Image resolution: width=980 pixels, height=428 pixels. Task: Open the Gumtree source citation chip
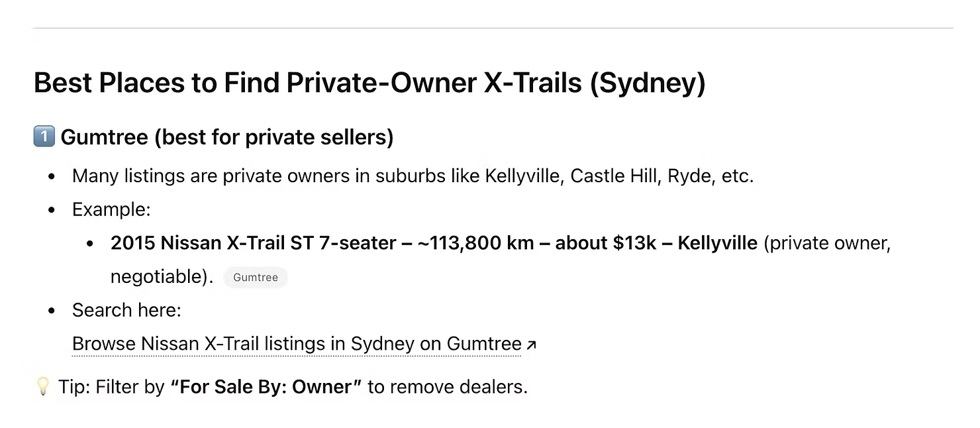[x=256, y=278]
